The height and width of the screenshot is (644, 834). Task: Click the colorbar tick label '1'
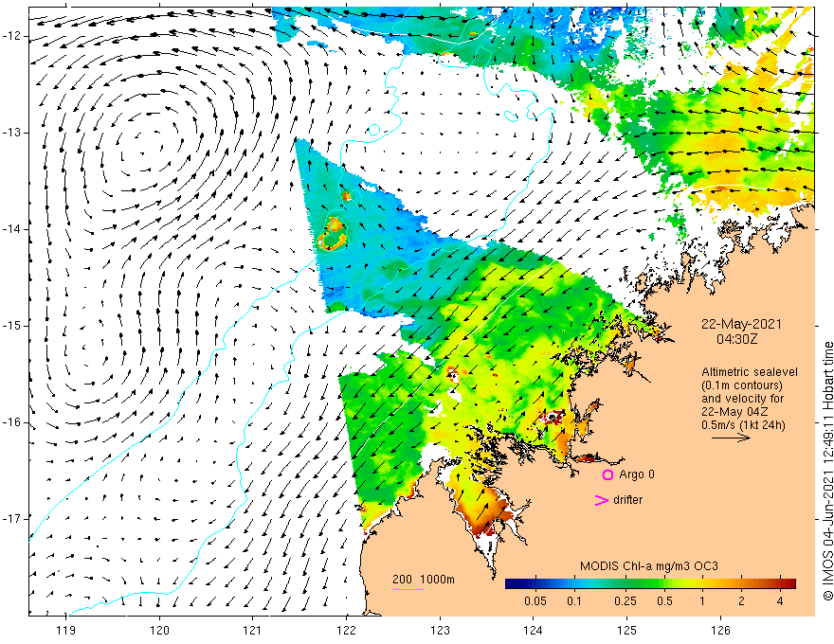702,601
